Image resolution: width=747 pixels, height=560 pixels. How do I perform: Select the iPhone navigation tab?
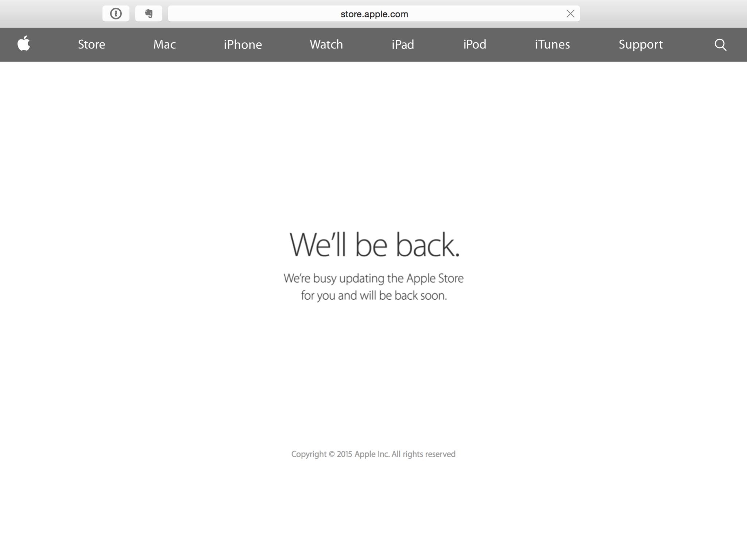point(243,44)
